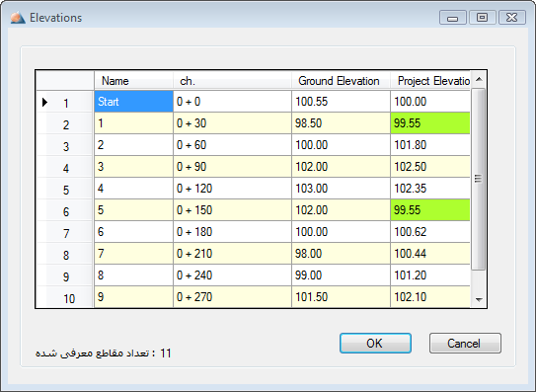536x392 pixels.
Task: Click chainage cell 0 + 150
Action: [232, 210]
